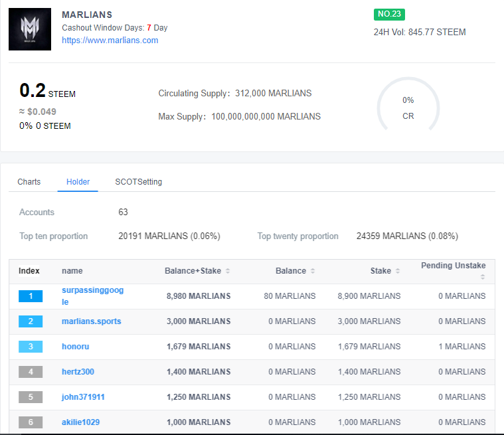The width and height of the screenshot is (504, 435).
Task: Click the MARLIANS token title
Action: coord(87,15)
